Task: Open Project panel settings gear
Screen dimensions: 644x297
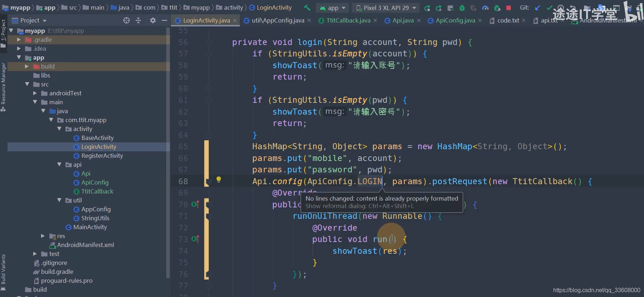Action: [x=153, y=20]
